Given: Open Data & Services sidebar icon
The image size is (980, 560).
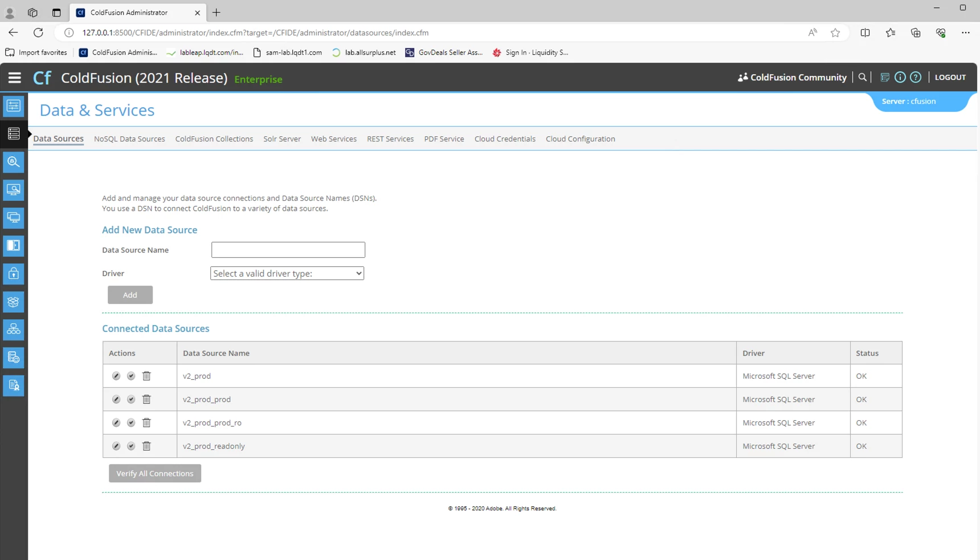Looking at the screenshot, I should 14,133.
